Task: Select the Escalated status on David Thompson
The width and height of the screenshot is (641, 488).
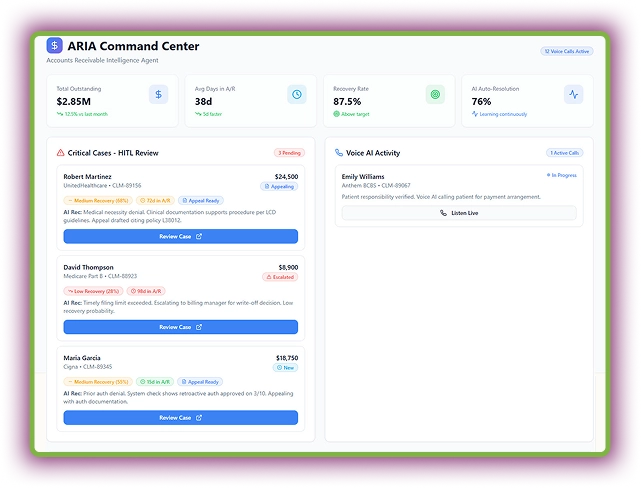Action: tap(280, 276)
